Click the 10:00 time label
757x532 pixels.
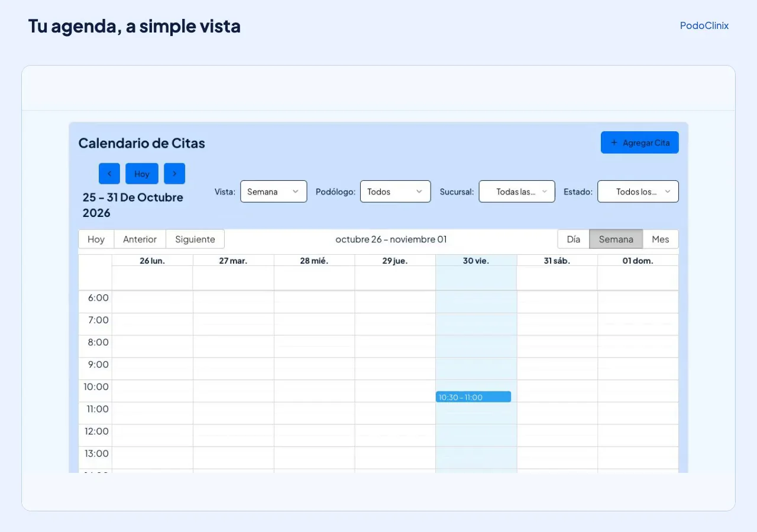point(96,387)
